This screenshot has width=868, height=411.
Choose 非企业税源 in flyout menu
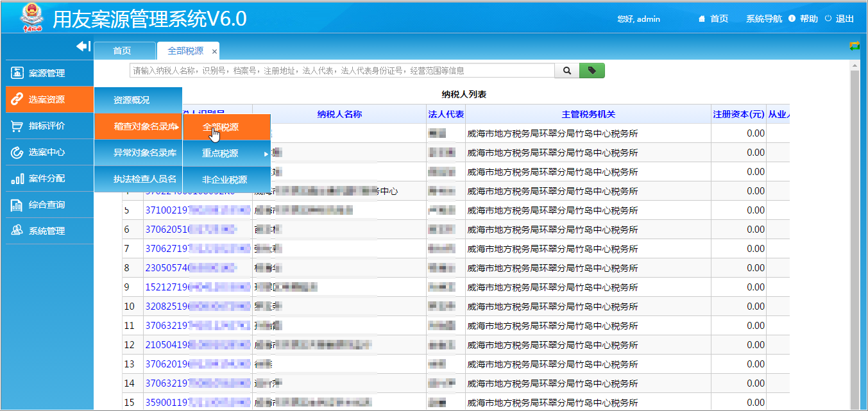coord(226,180)
